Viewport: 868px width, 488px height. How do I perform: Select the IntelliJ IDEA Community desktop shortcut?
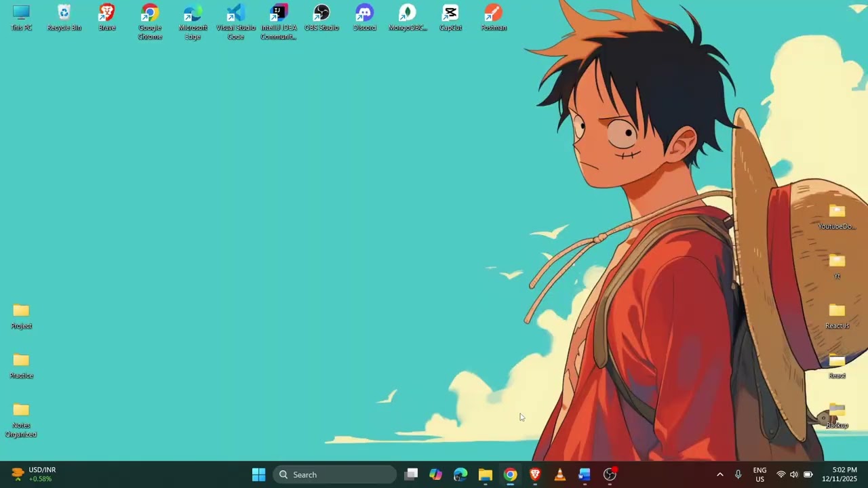click(x=279, y=22)
